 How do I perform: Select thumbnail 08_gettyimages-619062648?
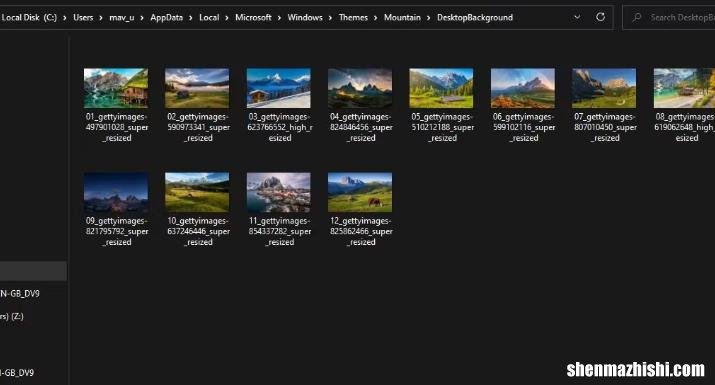click(x=684, y=88)
